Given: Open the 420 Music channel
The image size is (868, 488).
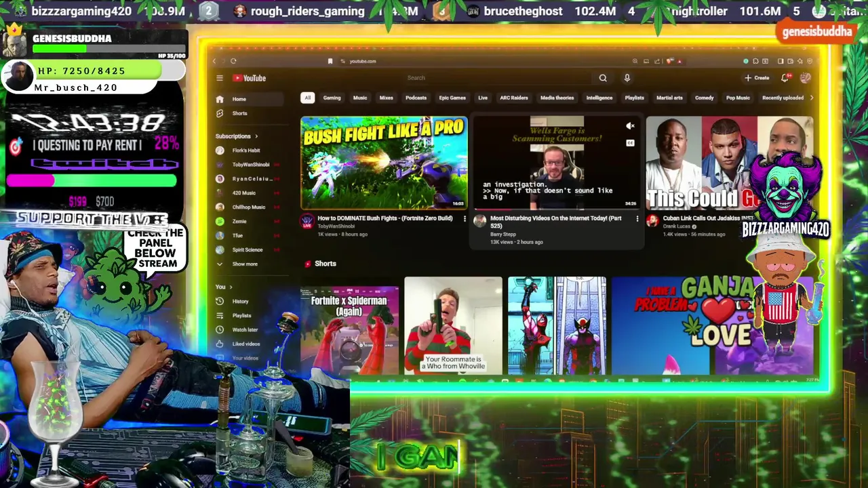Looking at the screenshot, I should coord(248,193).
